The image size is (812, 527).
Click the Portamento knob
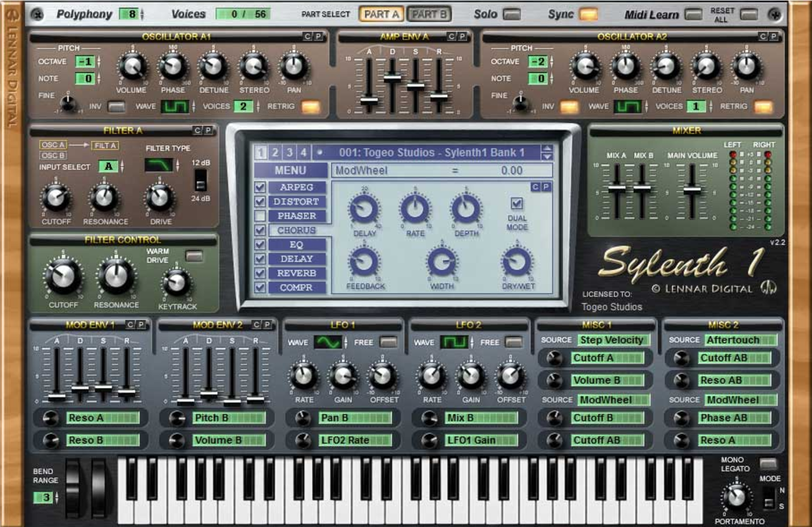733,495
